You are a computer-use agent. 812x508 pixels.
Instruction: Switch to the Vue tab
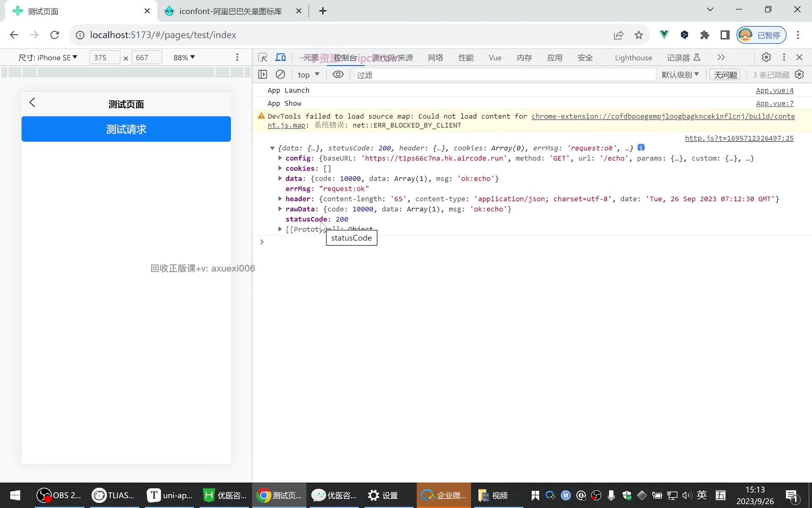[x=495, y=58]
